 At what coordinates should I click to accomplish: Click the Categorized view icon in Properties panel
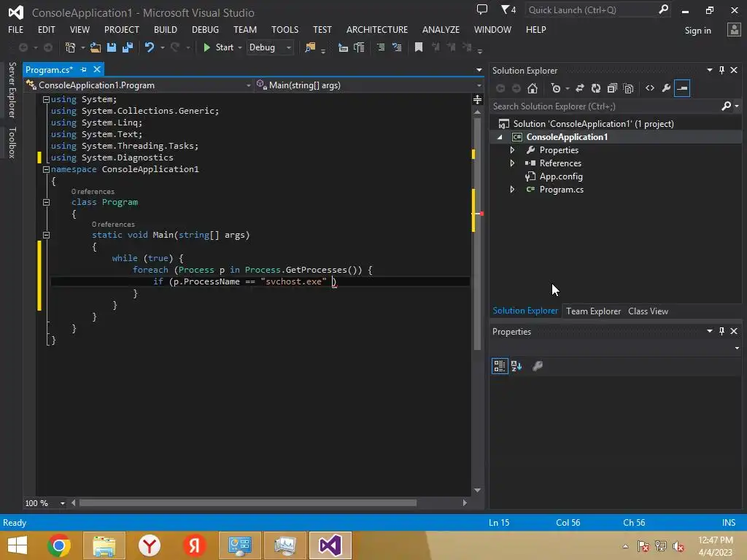pos(499,366)
